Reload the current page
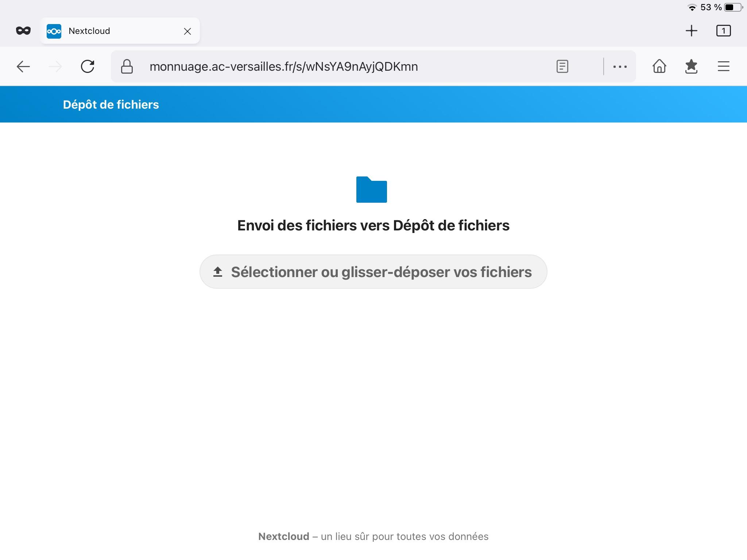 [x=88, y=66]
